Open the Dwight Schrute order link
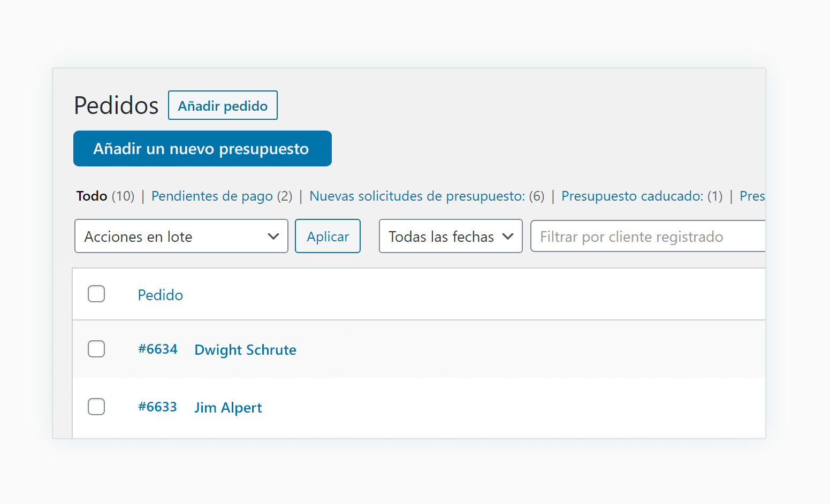 (x=245, y=350)
